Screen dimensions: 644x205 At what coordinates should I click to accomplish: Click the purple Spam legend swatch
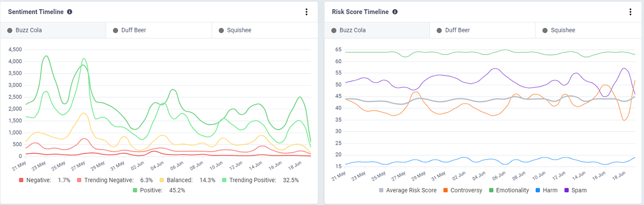tap(568, 190)
